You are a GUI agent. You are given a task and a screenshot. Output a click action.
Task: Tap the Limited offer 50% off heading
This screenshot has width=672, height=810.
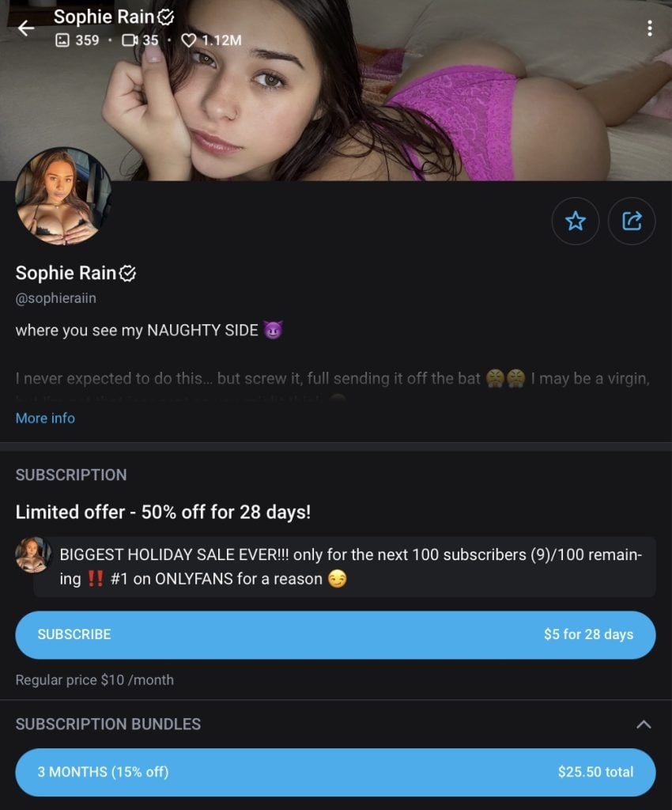point(163,512)
